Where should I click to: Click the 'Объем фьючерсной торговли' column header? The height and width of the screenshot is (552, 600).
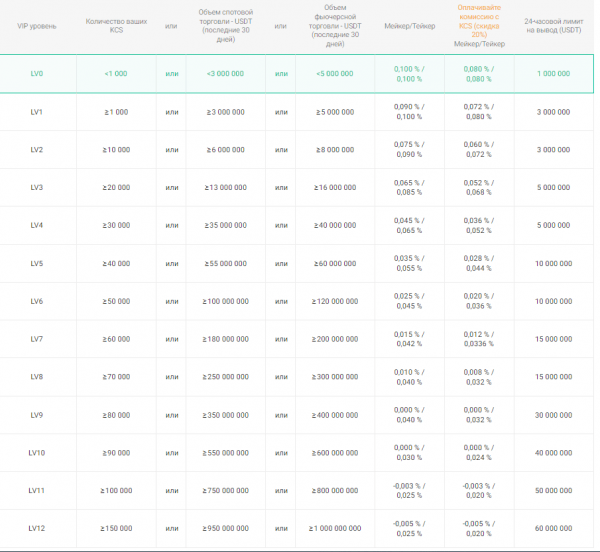(x=335, y=26)
